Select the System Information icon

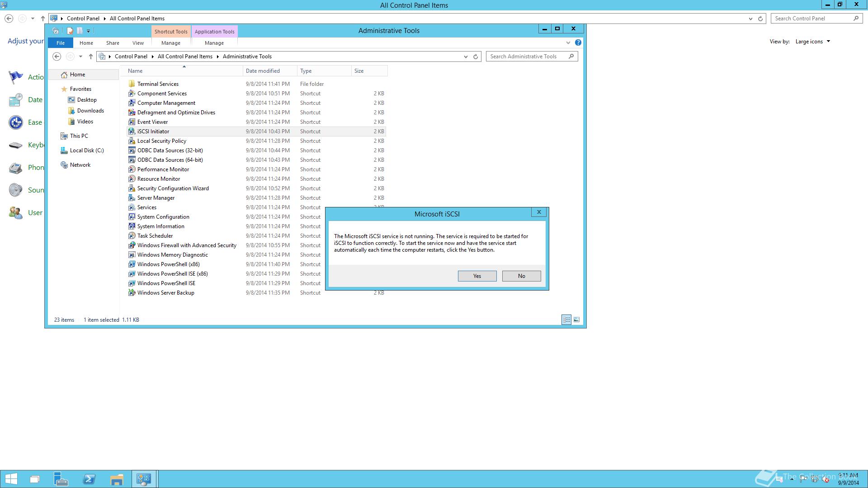132,226
